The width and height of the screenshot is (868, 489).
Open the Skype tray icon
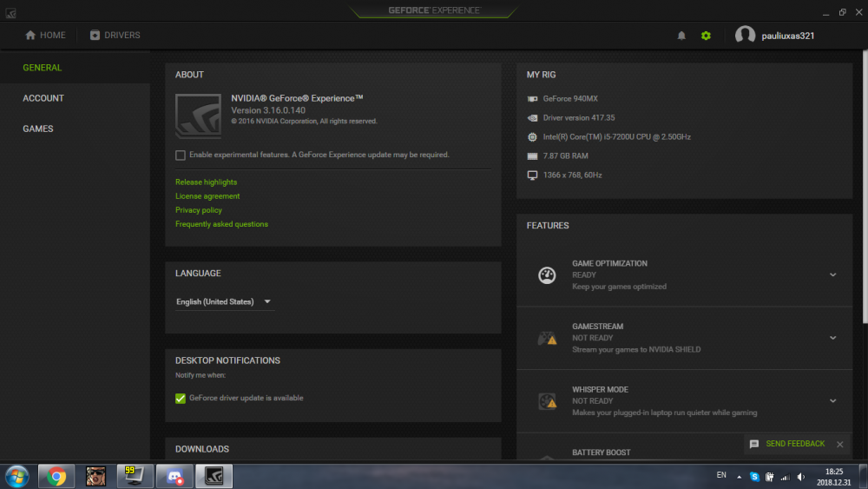(x=754, y=476)
